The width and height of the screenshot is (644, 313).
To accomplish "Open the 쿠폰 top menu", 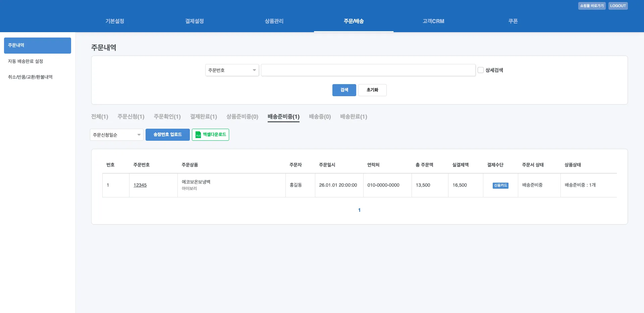I will click(x=513, y=21).
